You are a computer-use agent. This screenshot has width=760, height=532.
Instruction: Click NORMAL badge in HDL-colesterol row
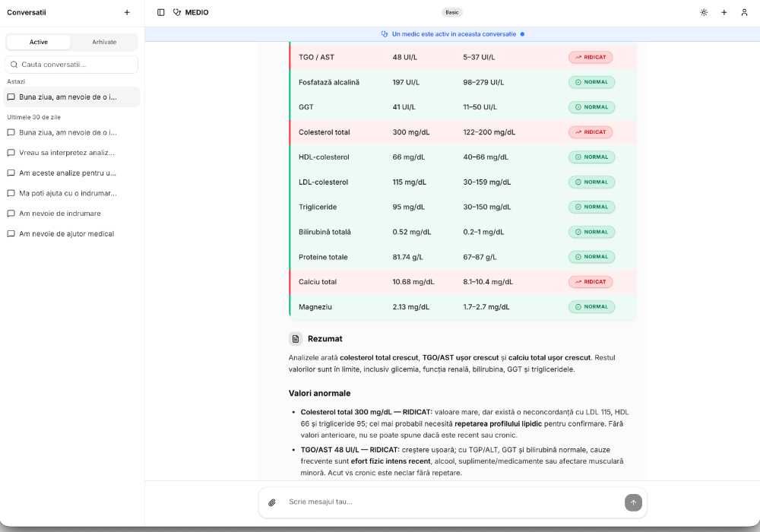click(x=591, y=157)
